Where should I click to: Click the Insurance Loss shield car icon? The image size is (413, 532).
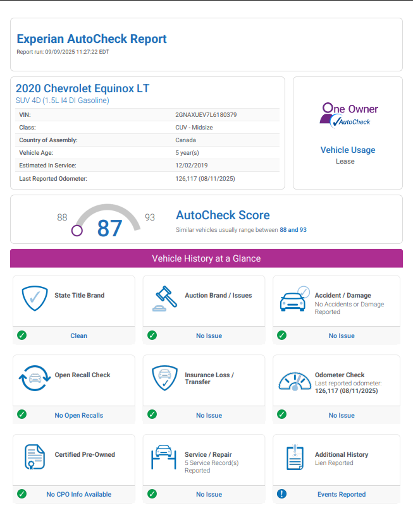click(165, 378)
